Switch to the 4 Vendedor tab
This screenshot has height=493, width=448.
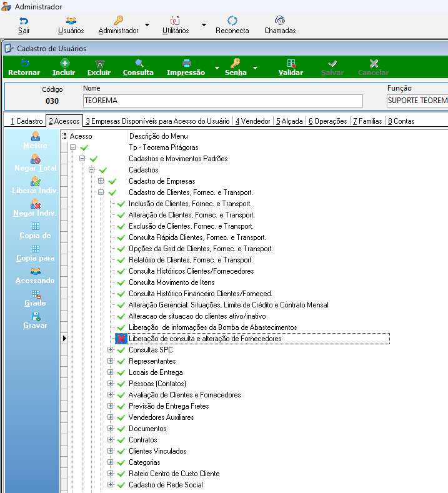tap(253, 121)
